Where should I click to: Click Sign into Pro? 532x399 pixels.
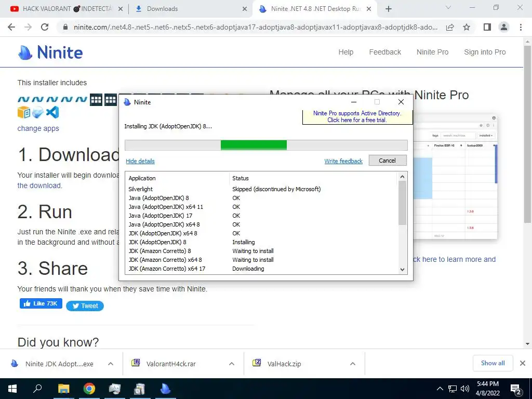[485, 52]
